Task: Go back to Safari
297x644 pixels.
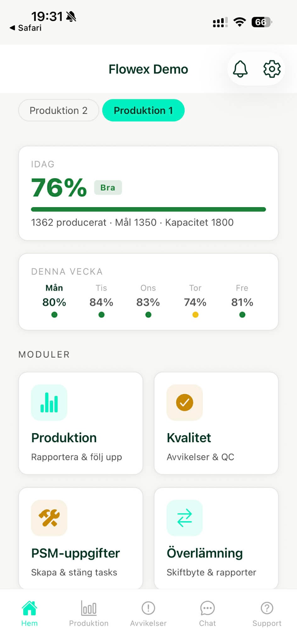Action: pyautogui.click(x=25, y=28)
